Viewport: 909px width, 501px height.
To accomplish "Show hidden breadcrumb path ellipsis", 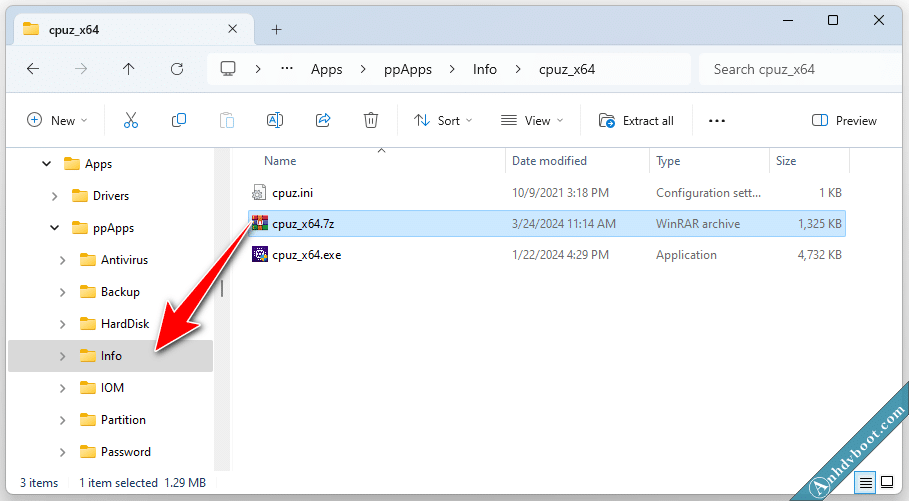I will (287, 68).
